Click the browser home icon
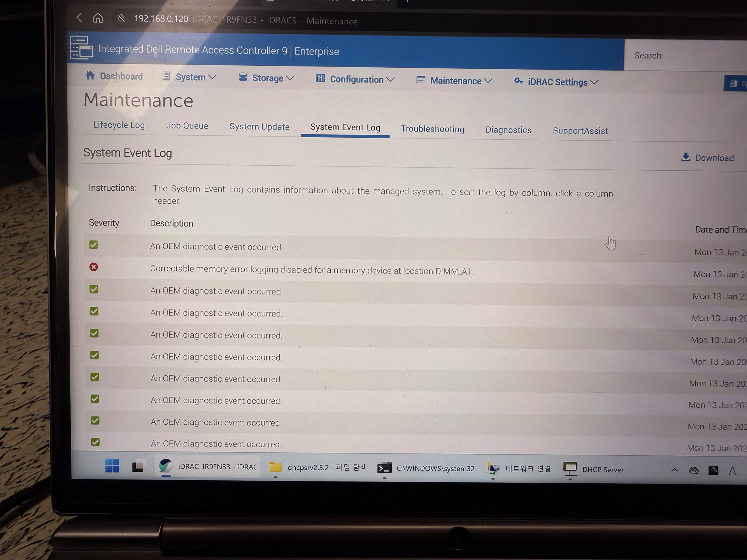 point(98,18)
